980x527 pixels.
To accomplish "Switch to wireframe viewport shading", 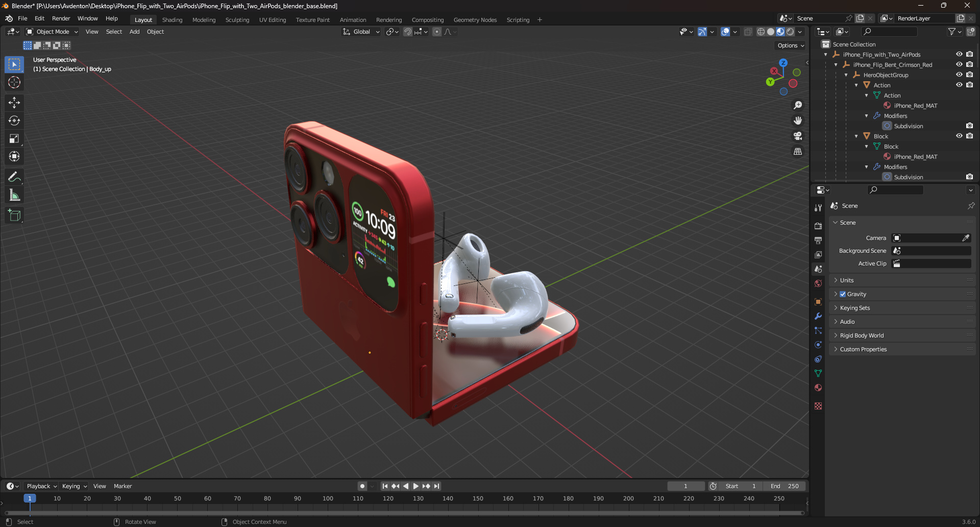I will click(x=761, y=32).
